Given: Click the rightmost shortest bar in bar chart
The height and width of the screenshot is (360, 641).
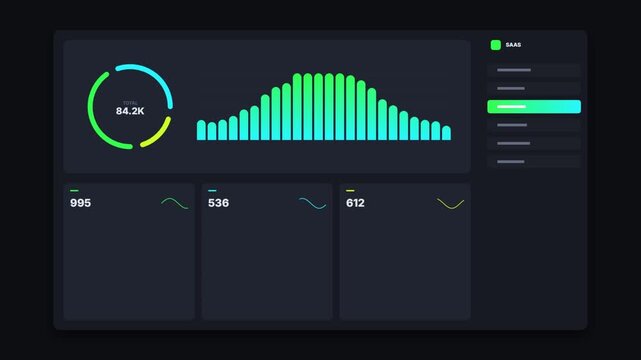Looking at the screenshot, I should pos(446,133).
